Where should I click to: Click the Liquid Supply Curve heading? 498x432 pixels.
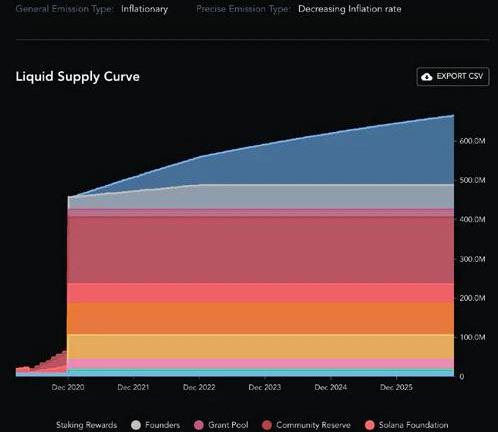tap(78, 77)
